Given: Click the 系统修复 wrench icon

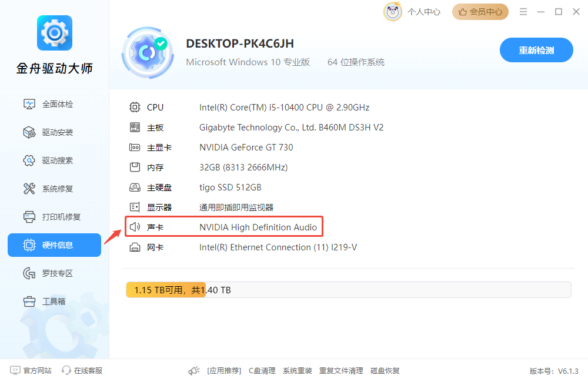Looking at the screenshot, I should tap(29, 189).
